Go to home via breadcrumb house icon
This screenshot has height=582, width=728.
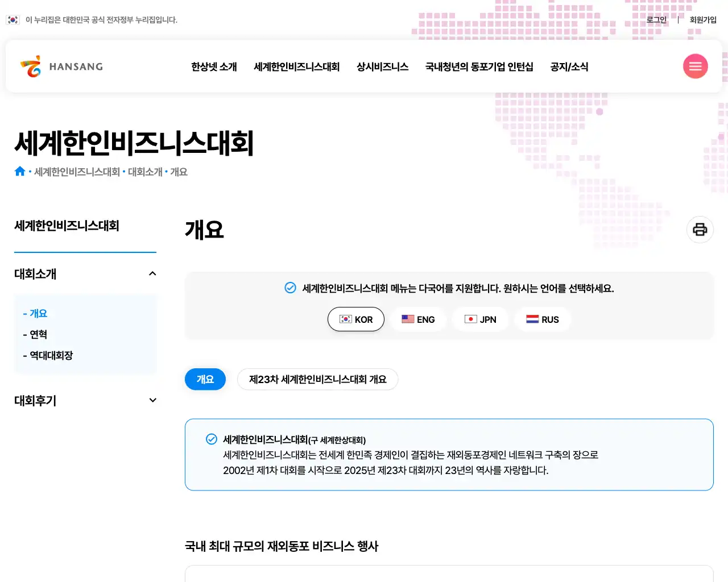(x=20, y=171)
